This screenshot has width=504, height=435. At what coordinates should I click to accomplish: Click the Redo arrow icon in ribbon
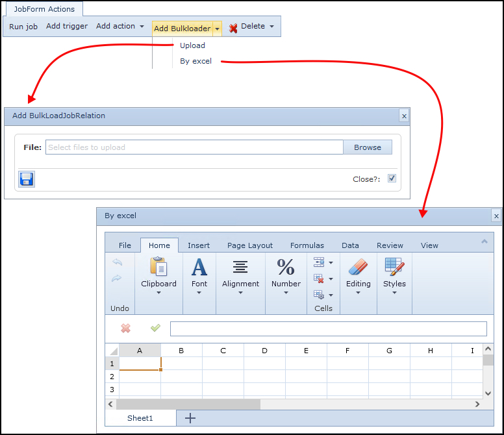[x=117, y=278]
